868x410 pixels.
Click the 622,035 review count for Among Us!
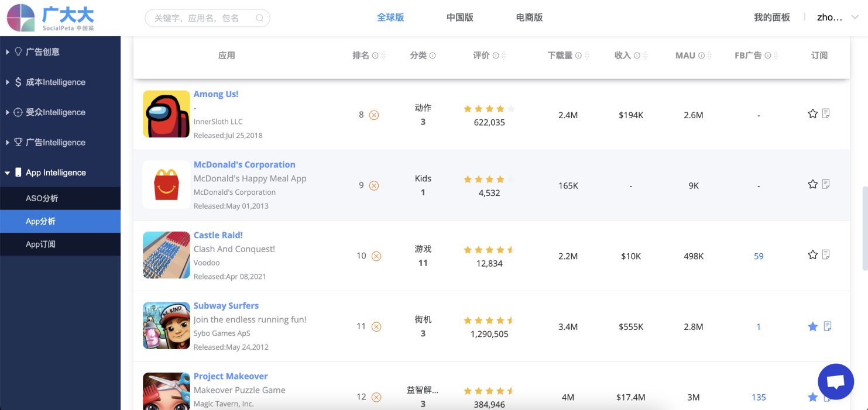489,122
